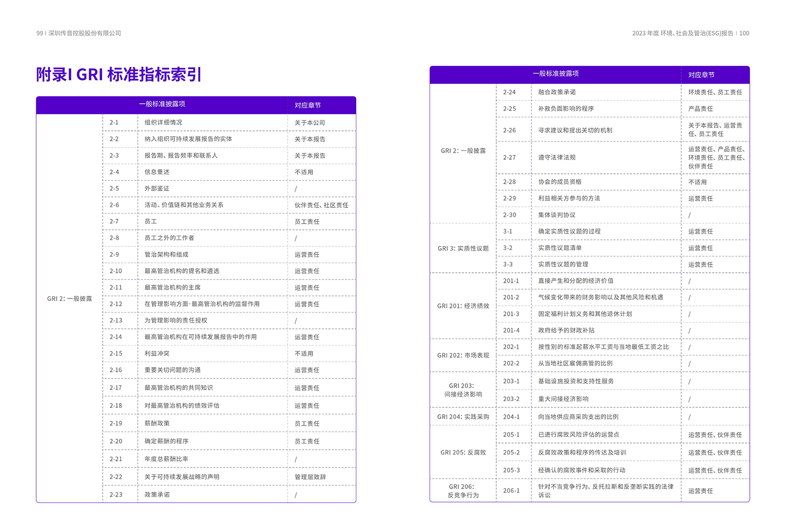This screenshot has height=532, width=786.
Task: Select the 2-5 外部鉴证 entry
Action: (x=157, y=189)
